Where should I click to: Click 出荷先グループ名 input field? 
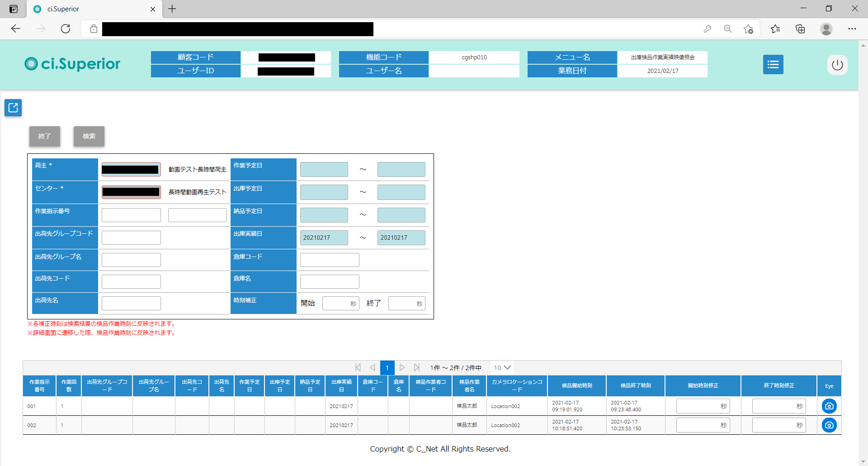pyautogui.click(x=131, y=260)
